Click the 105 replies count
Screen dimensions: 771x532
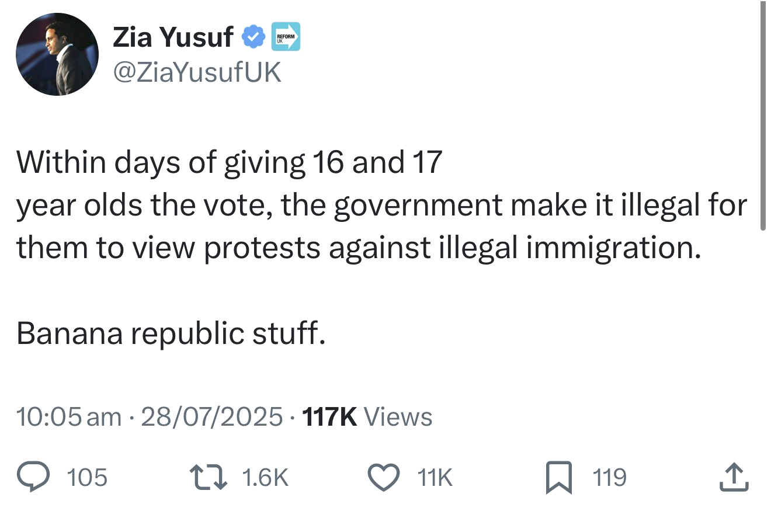coord(88,478)
